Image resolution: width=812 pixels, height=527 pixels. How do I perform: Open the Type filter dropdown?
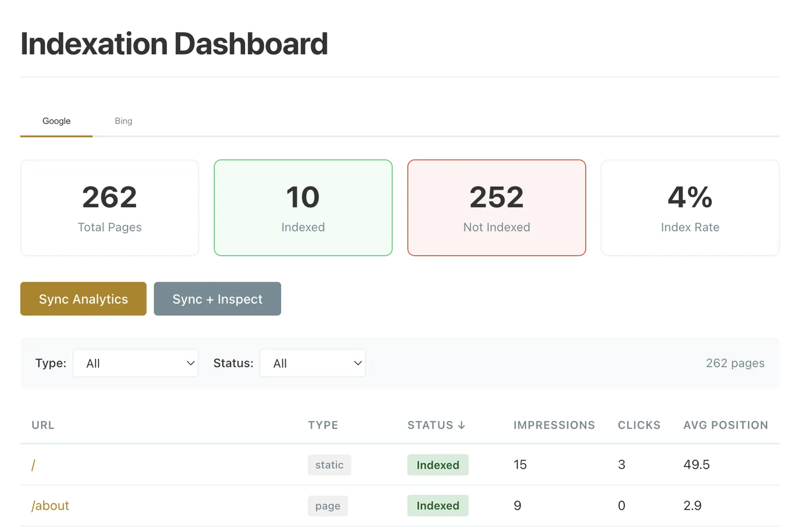136,363
